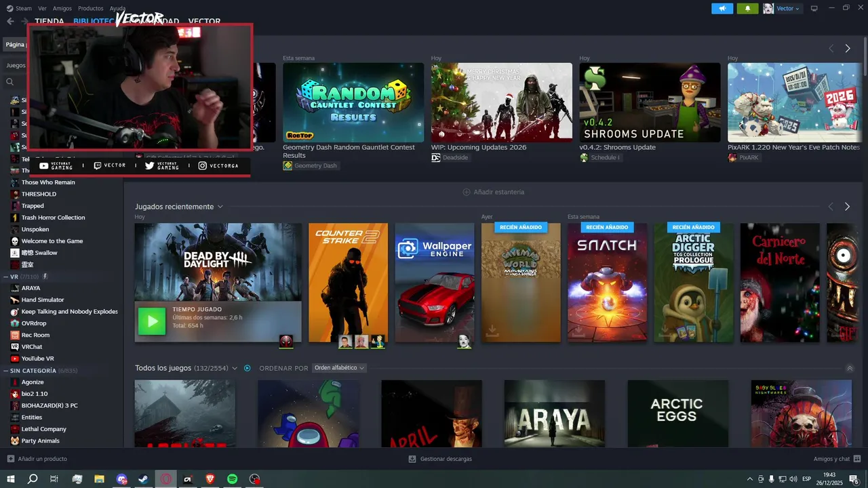Click the PixARK icon under patch notes
Screen dimensions: 868x488
732,157
